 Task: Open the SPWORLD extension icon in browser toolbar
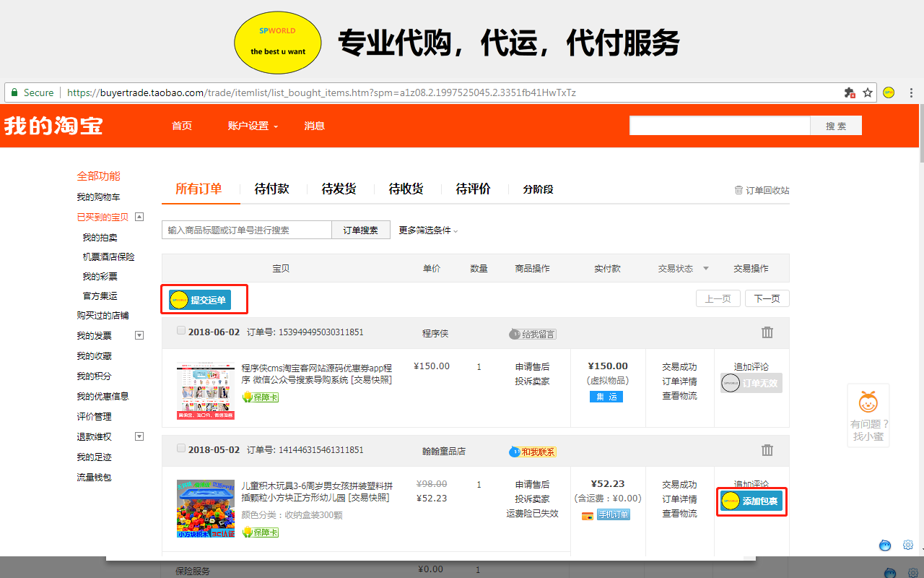click(x=889, y=92)
